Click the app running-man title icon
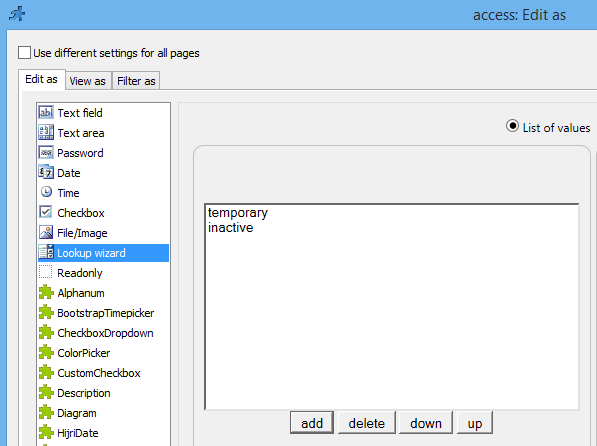Screen dimensions: 597x446 click(x=17, y=14)
